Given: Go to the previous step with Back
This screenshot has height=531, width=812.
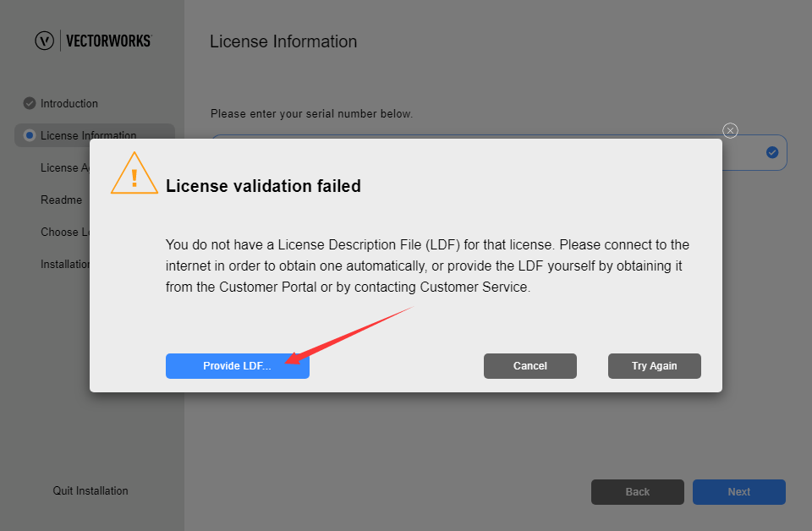Looking at the screenshot, I should (638, 492).
